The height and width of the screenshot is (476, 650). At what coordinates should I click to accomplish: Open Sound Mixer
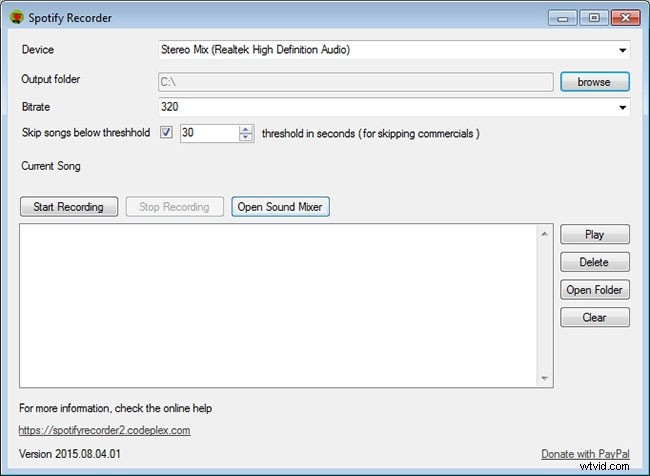point(280,206)
